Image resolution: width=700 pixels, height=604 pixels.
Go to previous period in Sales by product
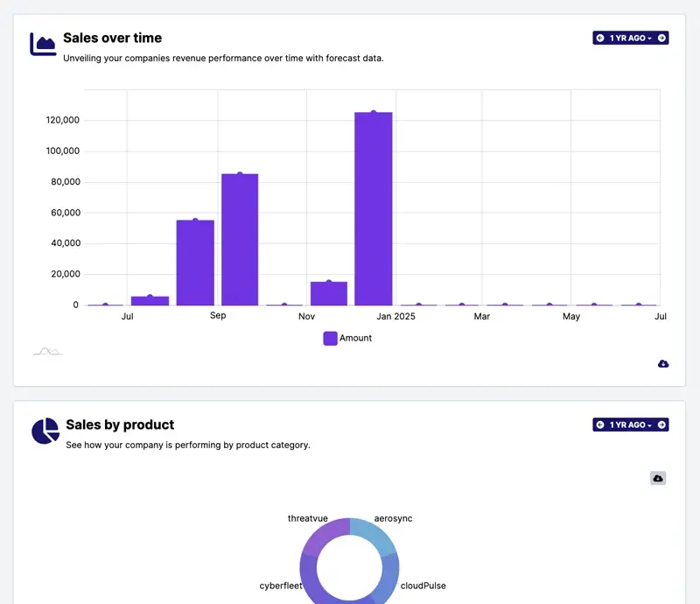600,425
